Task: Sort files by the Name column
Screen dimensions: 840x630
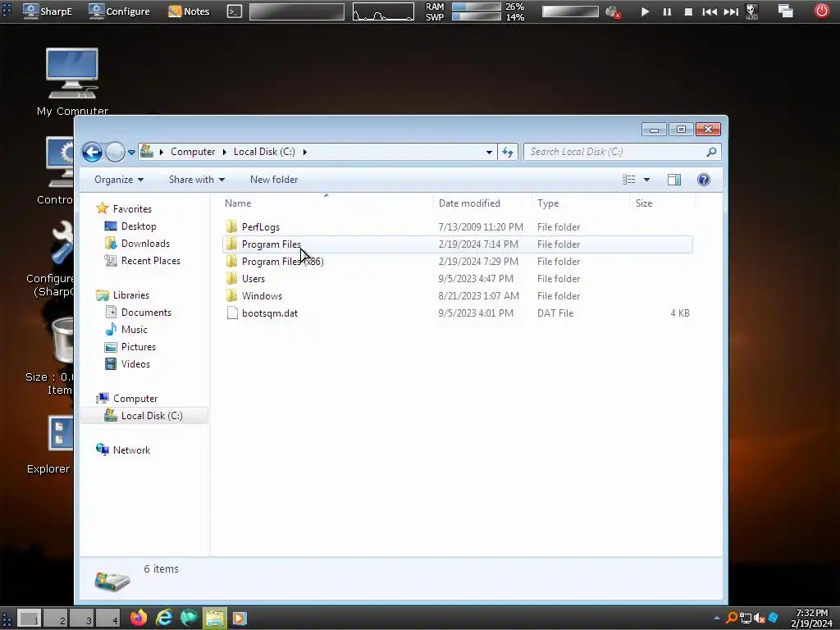Action: pos(326,203)
